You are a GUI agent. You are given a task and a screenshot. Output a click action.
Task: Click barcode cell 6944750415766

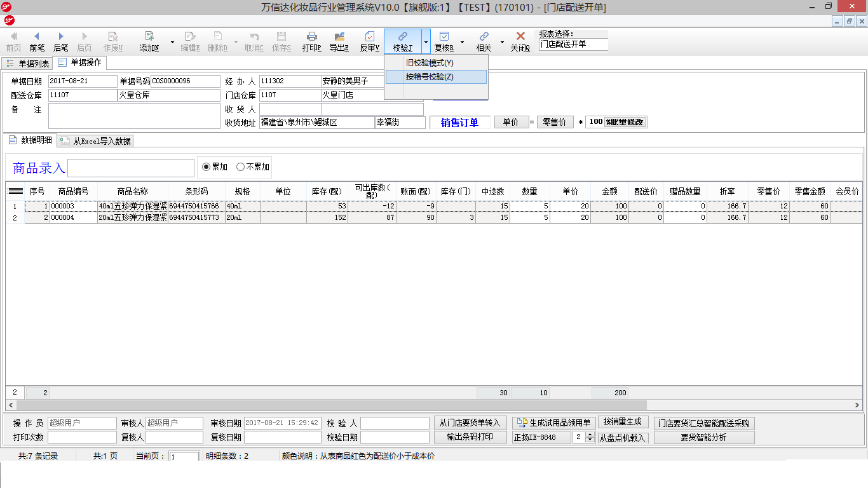coord(196,207)
